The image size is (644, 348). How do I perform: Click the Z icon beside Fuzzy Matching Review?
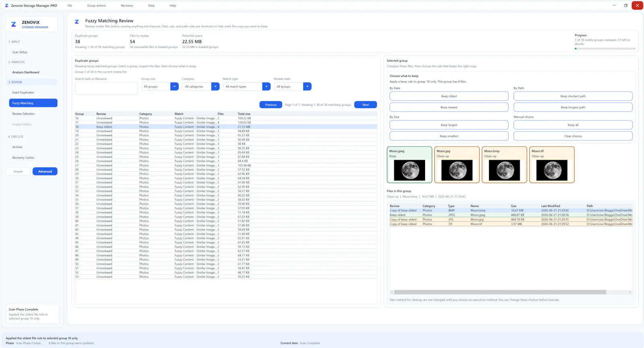[x=77, y=22]
